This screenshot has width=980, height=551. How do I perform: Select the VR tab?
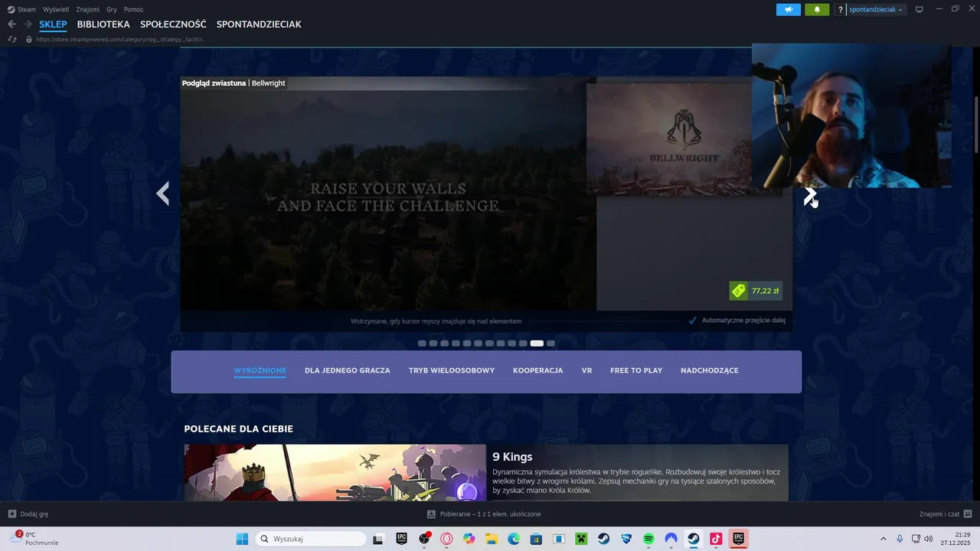[x=586, y=370]
